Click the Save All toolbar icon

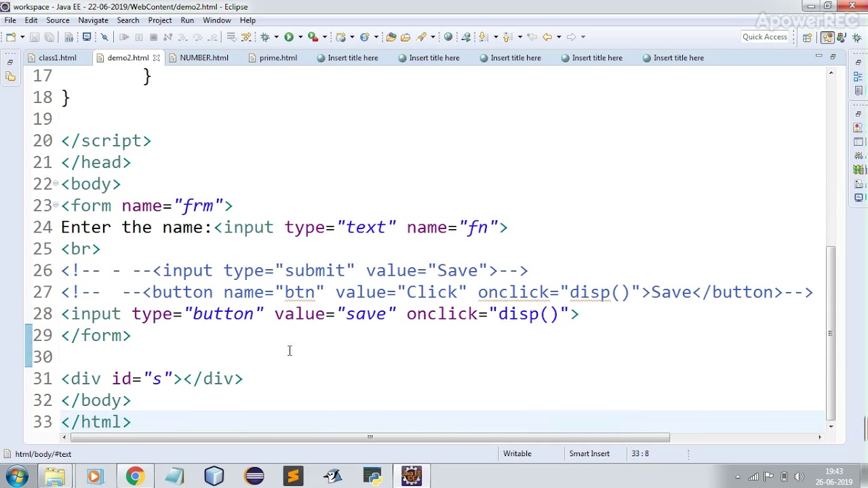pyautogui.click(x=49, y=37)
